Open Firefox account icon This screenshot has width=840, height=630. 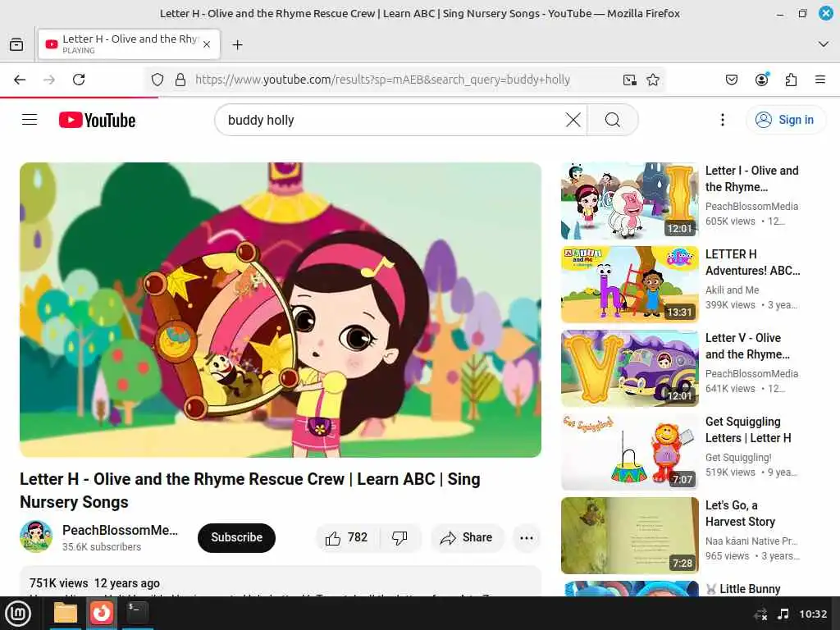pos(761,80)
